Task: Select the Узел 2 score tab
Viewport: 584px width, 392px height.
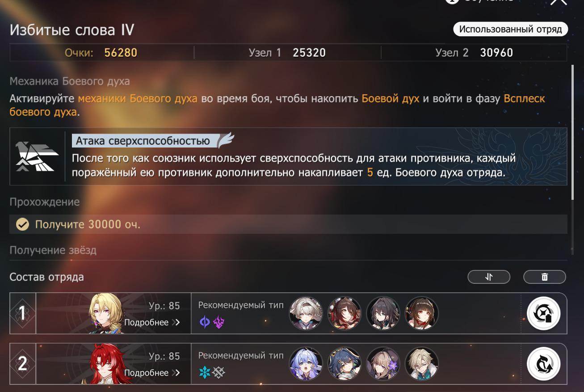Action: click(474, 53)
